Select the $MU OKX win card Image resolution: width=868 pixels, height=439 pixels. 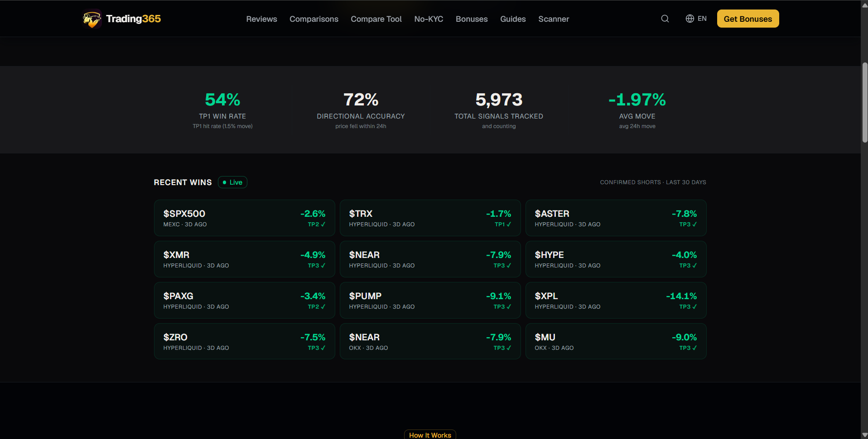(x=616, y=341)
